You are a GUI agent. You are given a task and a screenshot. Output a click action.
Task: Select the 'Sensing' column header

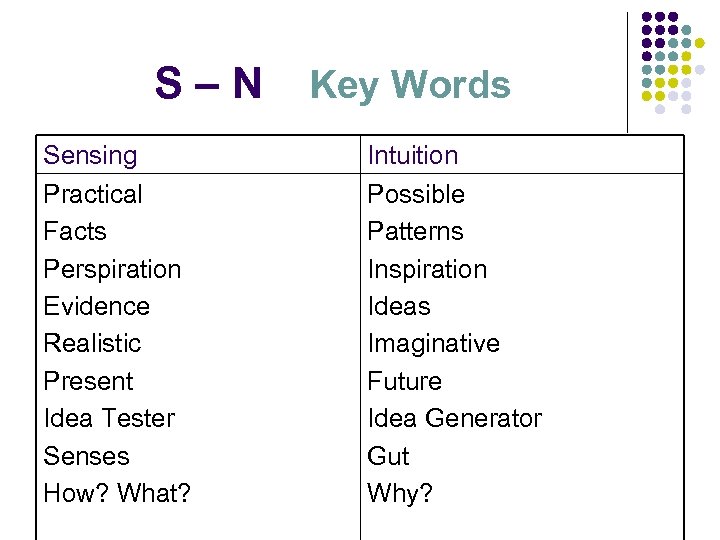coord(90,156)
